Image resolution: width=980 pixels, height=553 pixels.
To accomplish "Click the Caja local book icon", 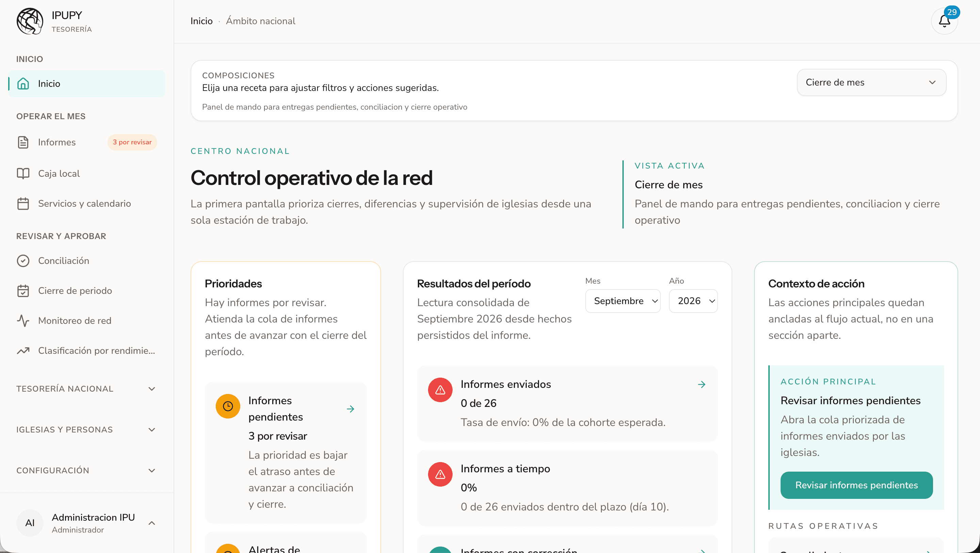I will click(23, 174).
